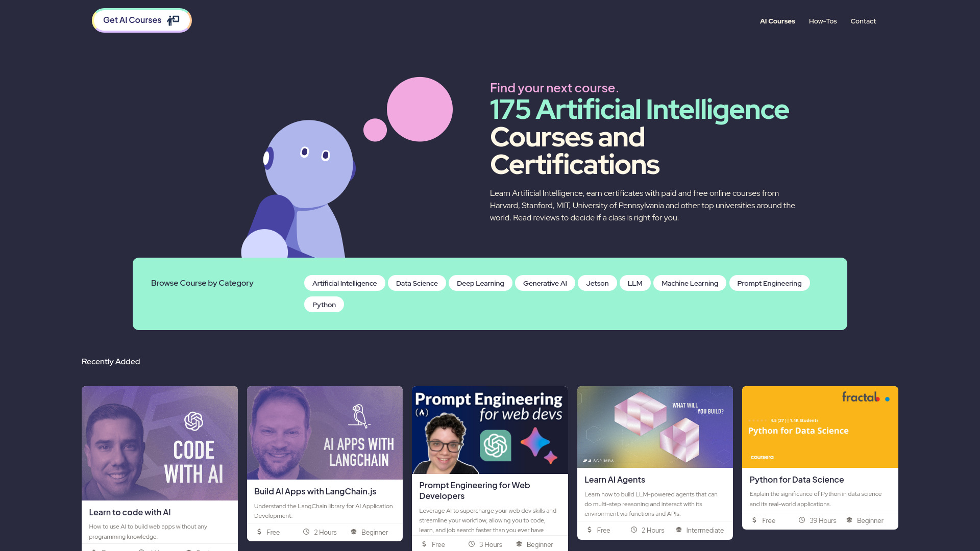Click the Scrimba logo icon on Learn AI Agents card
Screen dimensions: 980x551
[x=585, y=460]
